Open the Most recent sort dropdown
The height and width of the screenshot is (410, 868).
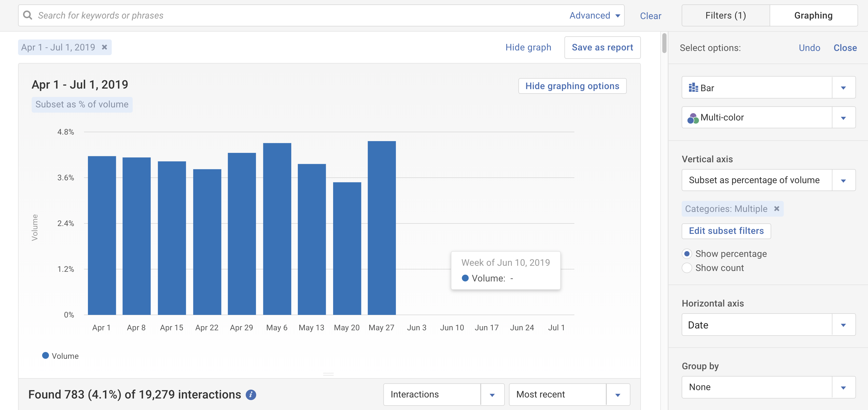pos(618,395)
